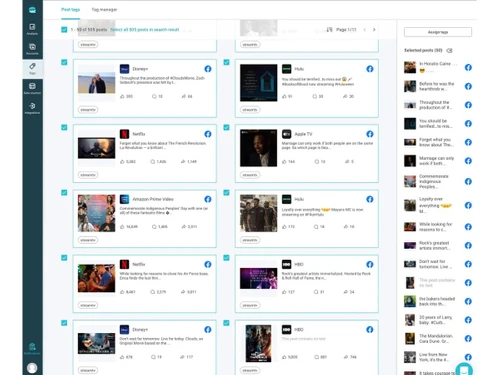
Task: Open the Apple TV man portrait thumbnail
Action: tap(258, 148)
